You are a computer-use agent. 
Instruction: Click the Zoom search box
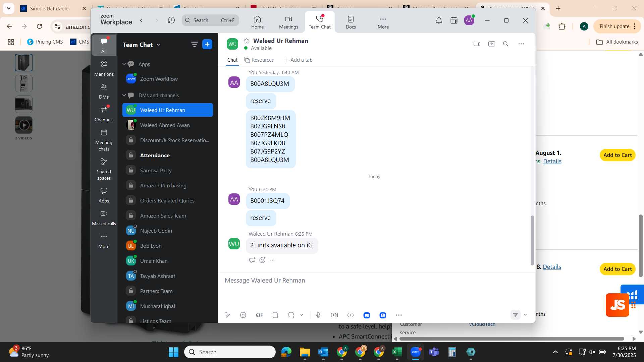pos(210,20)
